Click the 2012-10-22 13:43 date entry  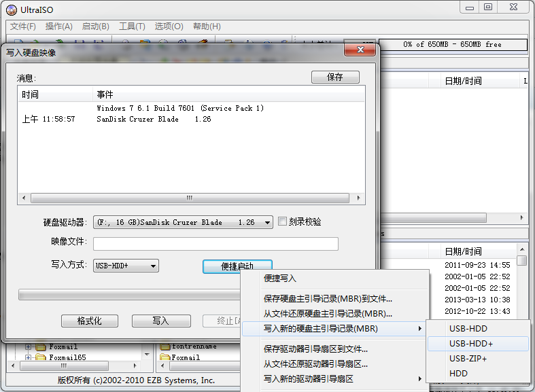pos(477,311)
